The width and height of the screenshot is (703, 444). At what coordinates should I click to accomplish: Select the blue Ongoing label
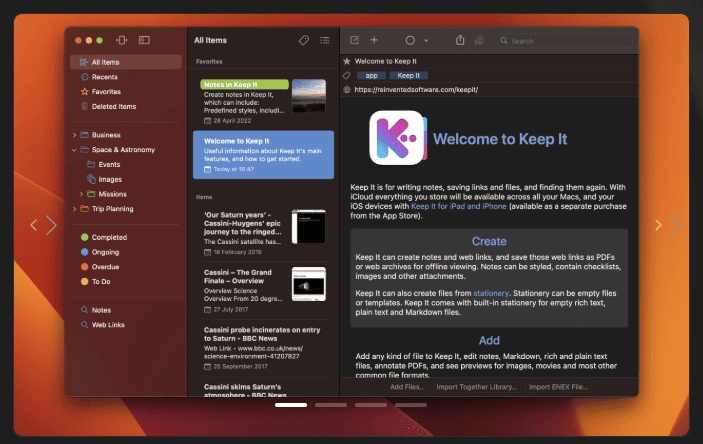[x=105, y=252]
